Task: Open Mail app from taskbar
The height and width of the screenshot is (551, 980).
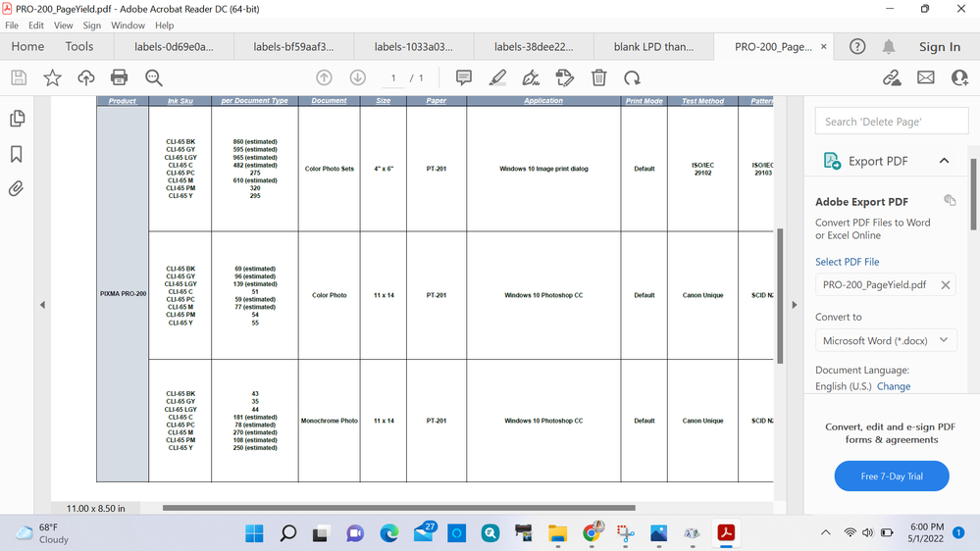Action: [424, 533]
